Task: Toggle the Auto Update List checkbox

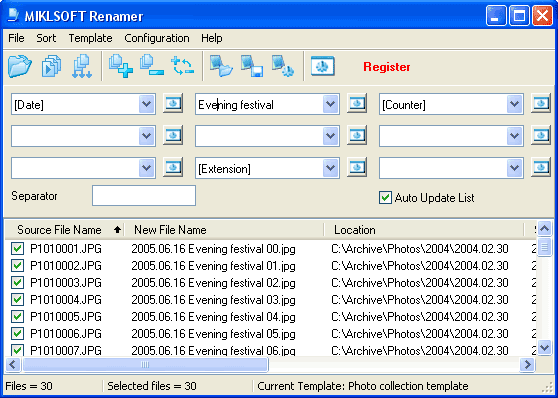Action: tap(385, 198)
